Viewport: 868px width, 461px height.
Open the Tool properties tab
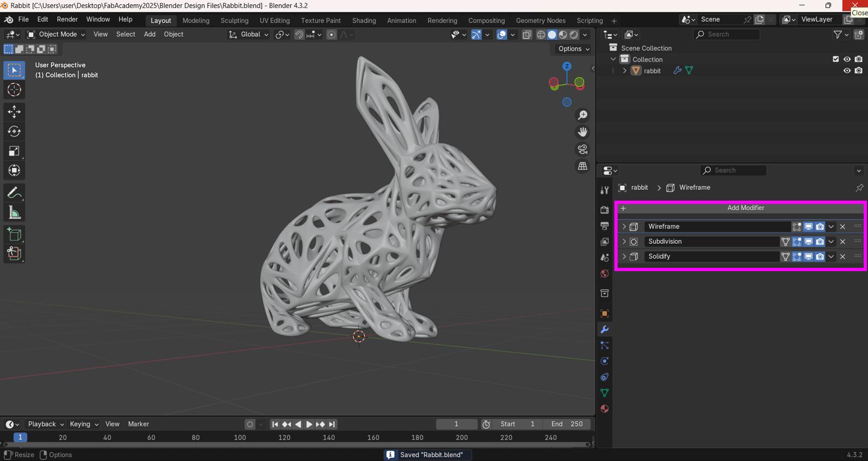[605, 190]
